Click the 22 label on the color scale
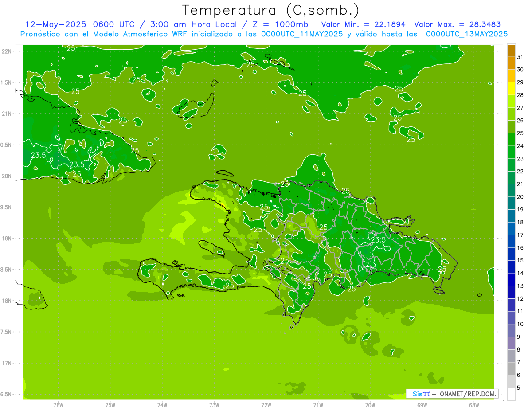Viewport: 532px width, 411px height. pos(520,171)
